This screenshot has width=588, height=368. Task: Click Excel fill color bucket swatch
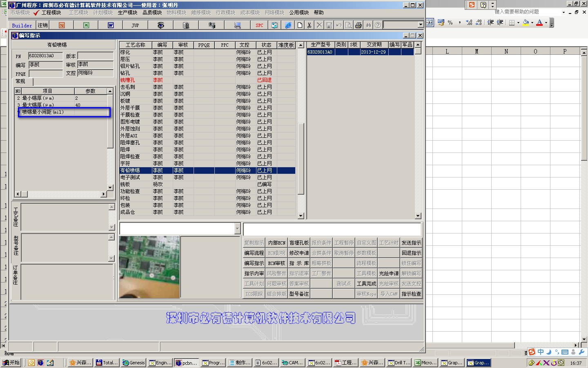coord(526,22)
